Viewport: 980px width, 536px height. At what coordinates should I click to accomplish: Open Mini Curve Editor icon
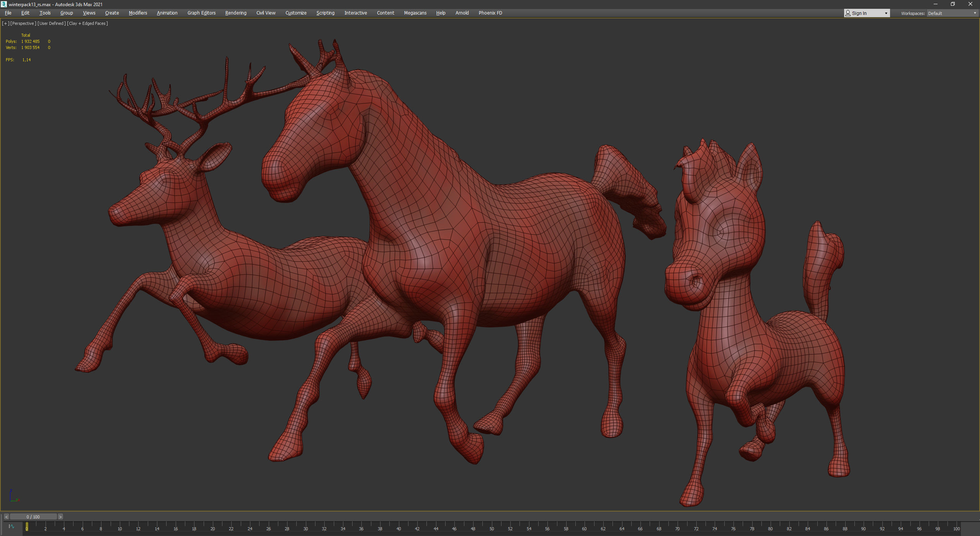[11, 526]
